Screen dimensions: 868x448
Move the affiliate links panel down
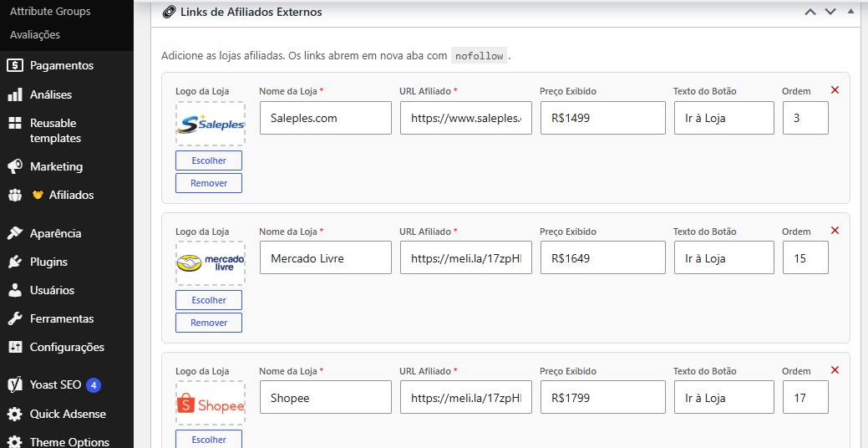click(x=830, y=12)
